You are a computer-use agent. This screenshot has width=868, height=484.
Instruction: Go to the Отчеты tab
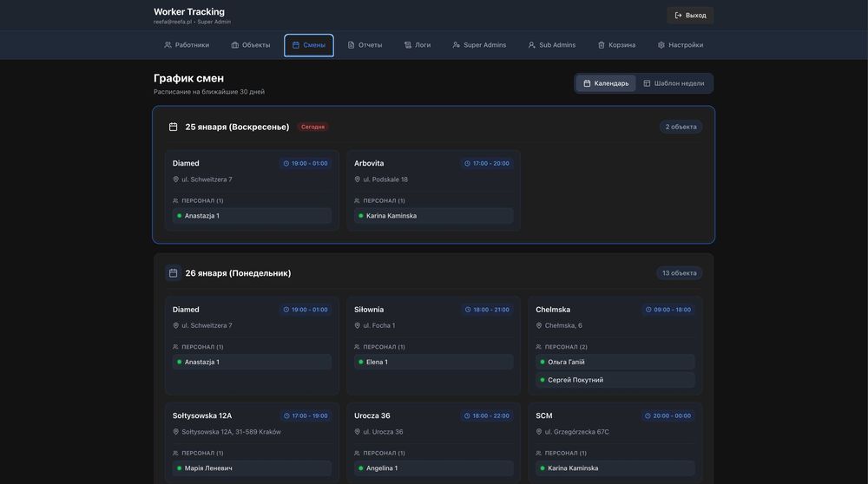point(365,45)
